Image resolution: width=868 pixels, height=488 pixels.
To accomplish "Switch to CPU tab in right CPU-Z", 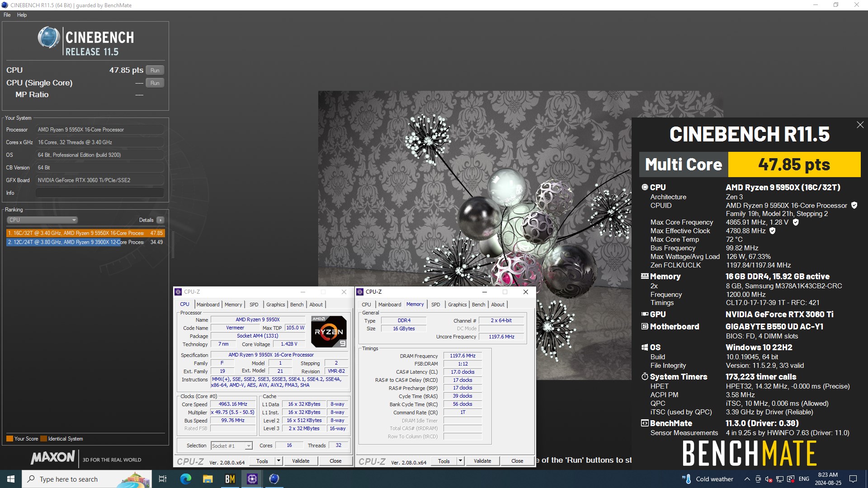I will tap(366, 305).
